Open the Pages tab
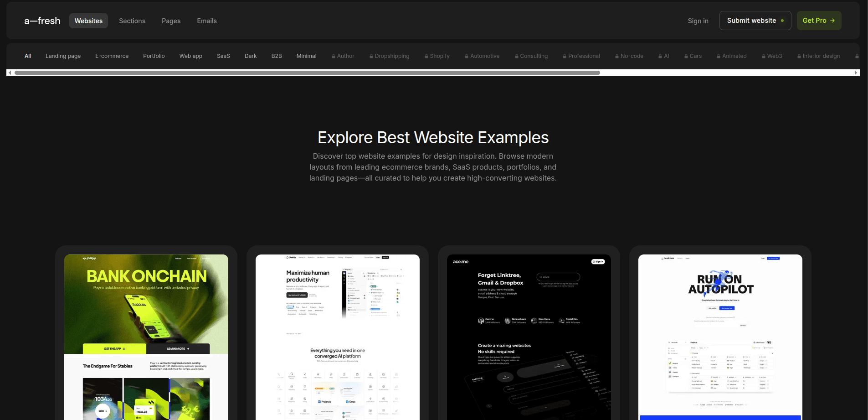Screen dimensions: 868x420 171,21
